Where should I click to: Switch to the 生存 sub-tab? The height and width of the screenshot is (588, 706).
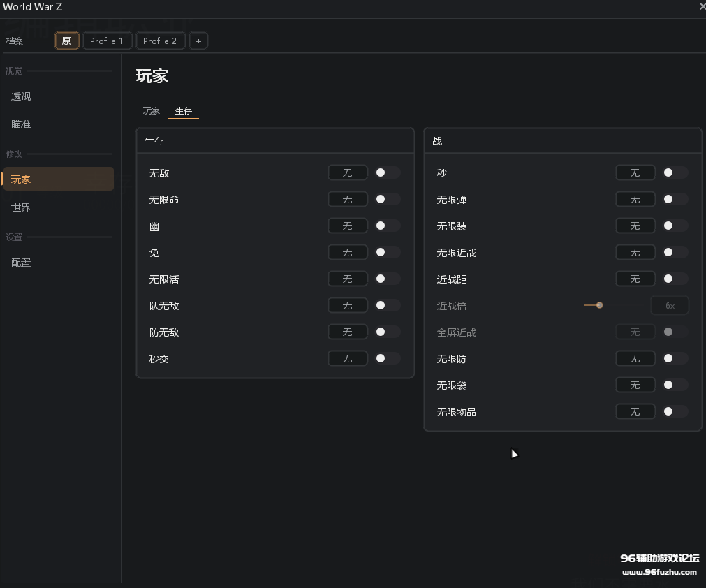tap(183, 111)
